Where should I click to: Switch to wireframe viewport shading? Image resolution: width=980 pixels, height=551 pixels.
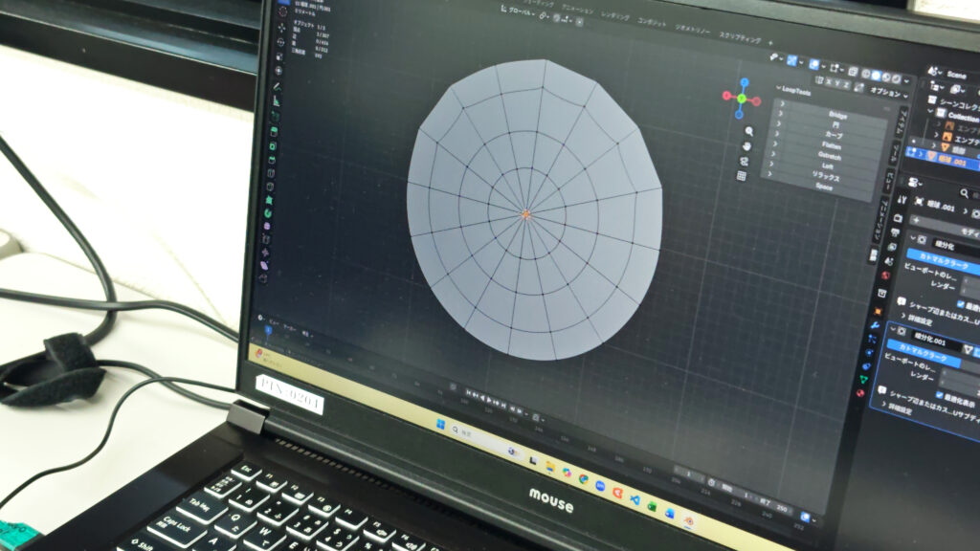(x=865, y=74)
